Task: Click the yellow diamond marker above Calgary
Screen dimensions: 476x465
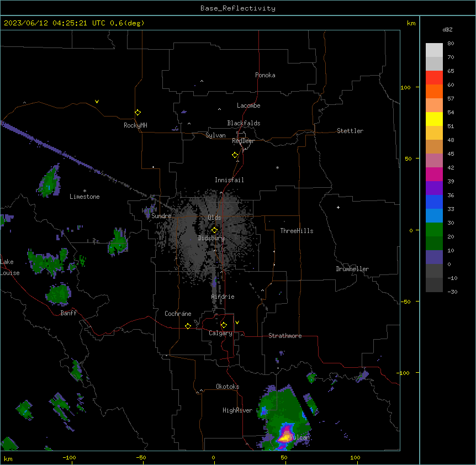Action: coord(224,325)
